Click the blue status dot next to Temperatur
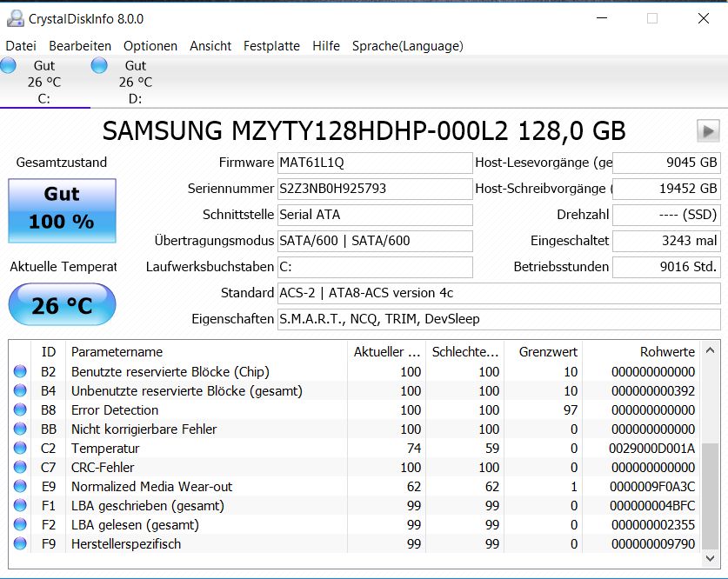 [x=21, y=448]
